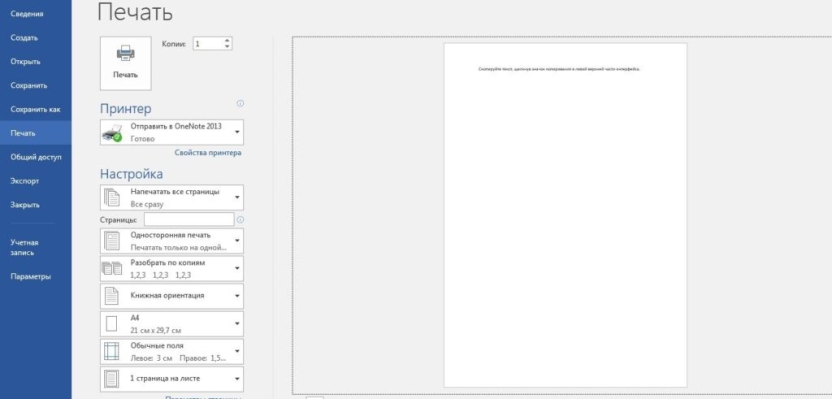Image resolution: width=832 pixels, height=399 pixels.
Task: Click the all pages stack icon
Action: (111, 197)
